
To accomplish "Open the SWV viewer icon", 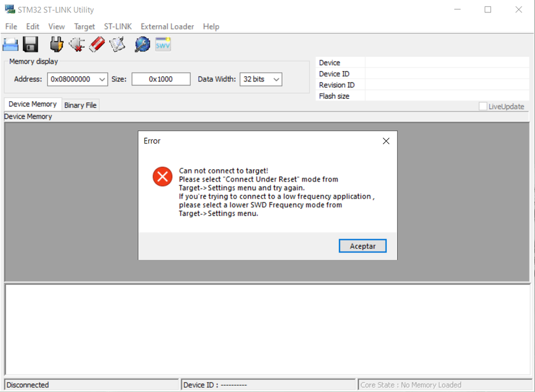I will [x=163, y=44].
